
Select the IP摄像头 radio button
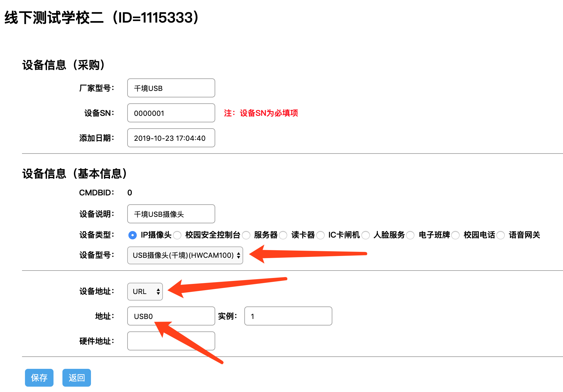(x=132, y=235)
